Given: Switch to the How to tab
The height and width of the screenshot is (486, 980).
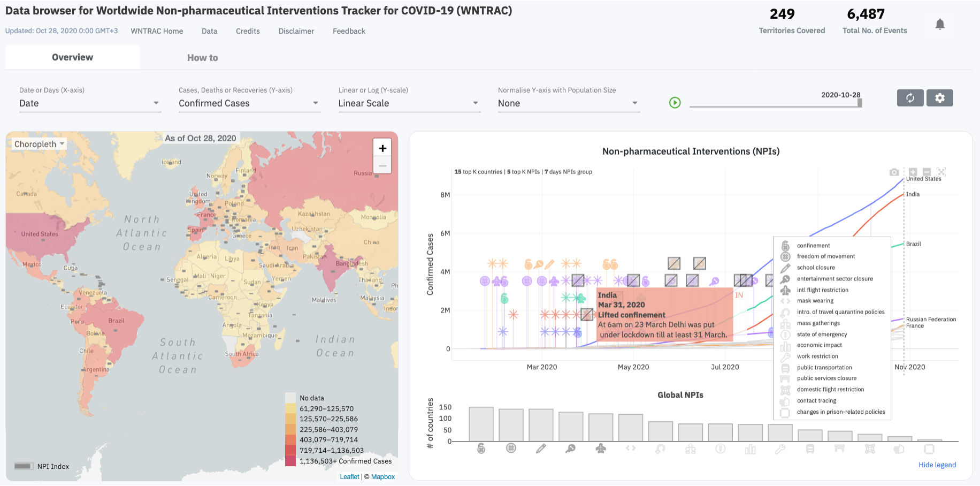Looking at the screenshot, I should pyautogui.click(x=202, y=58).
